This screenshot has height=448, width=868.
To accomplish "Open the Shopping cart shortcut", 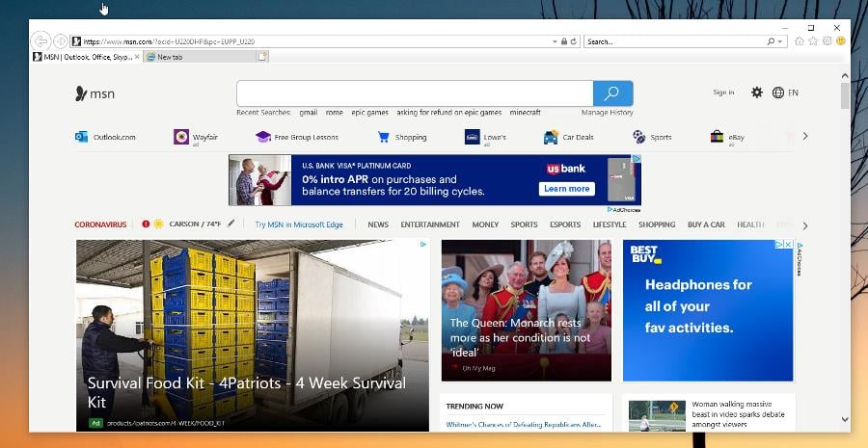I will (402, 137).
